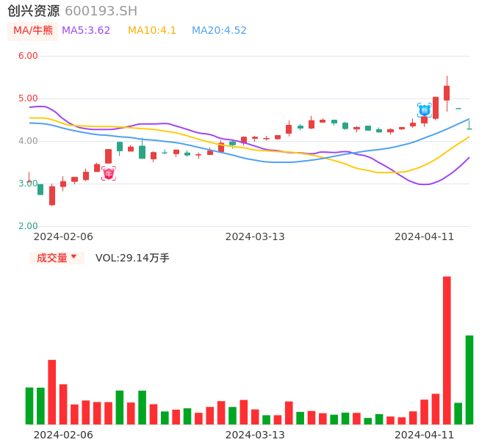Click the 2024-04-11 date under volume chart
The image size is (504, 445).
[x=425, y=435]
